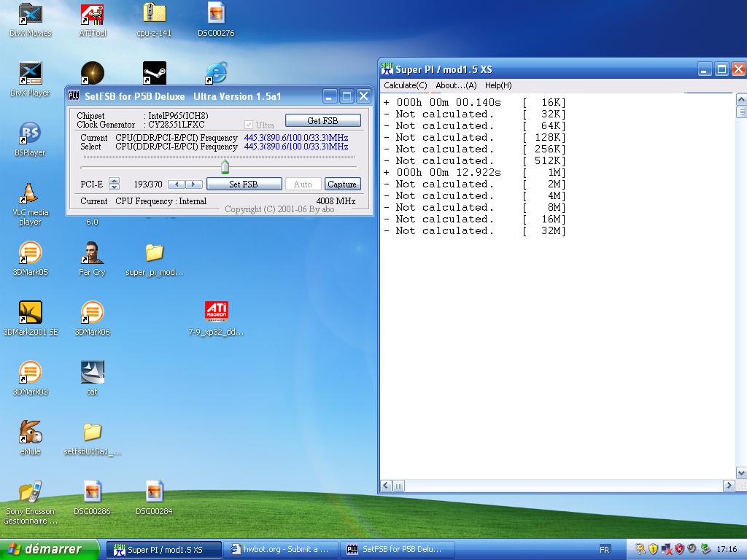747x560 pixels.
Task: Open the super_pi_mod folder on desktop
Action: [x=155, y=259]
